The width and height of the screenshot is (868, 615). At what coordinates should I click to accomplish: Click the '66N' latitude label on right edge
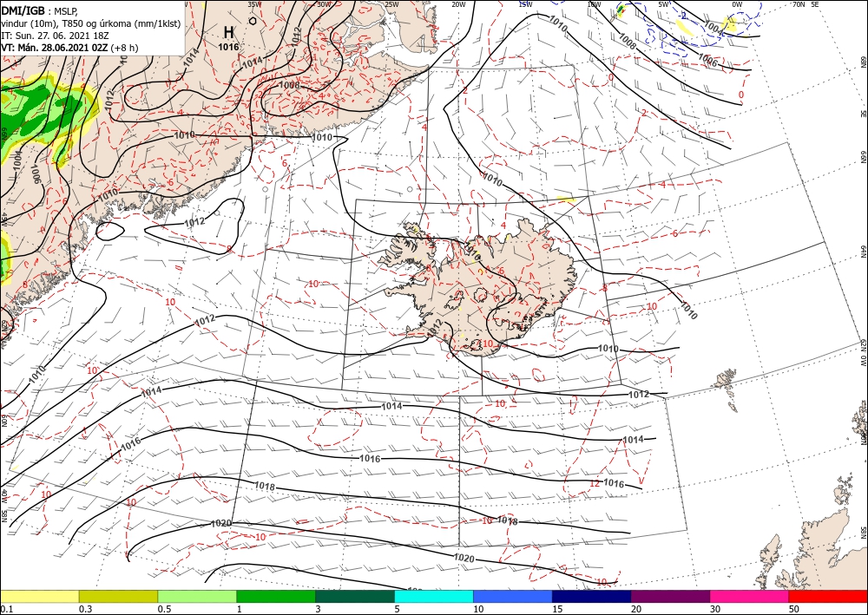(x=864, y=157)
